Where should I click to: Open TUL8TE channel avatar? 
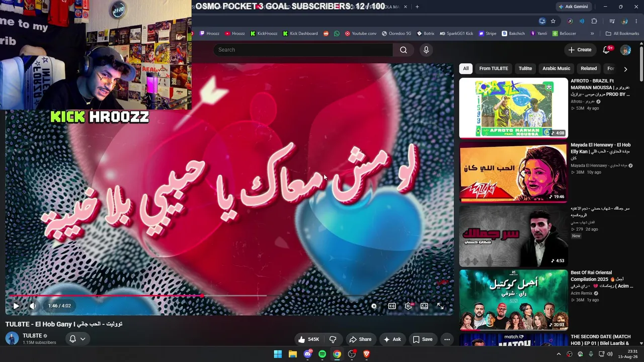12,338
